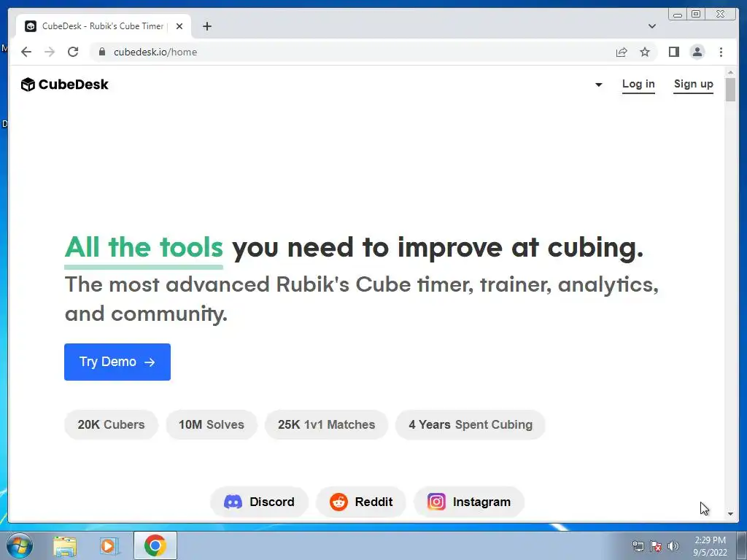747x560 pixels.
Task: Click the Try Demo button
Action: [117, 362]
